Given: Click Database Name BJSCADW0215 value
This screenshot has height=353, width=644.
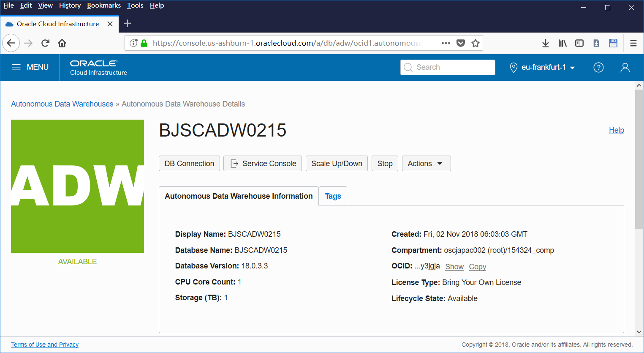Looking at the screenshot, I should (x=261, y=250).
